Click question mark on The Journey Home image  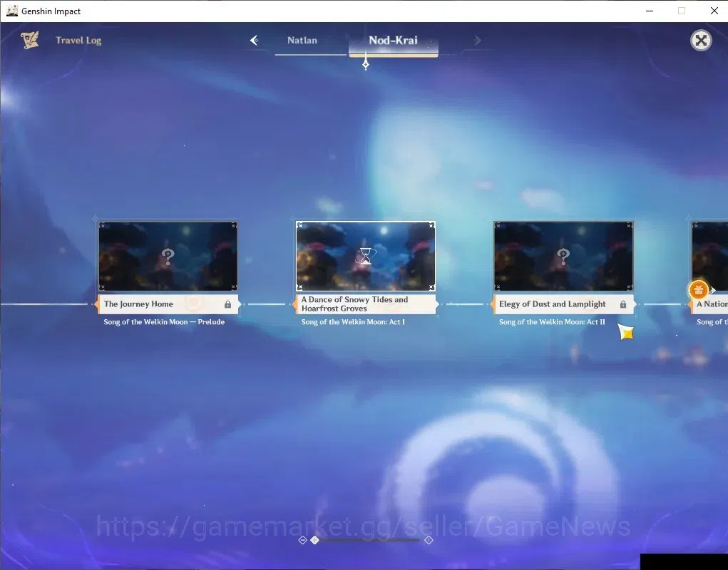(x=168, y=256)
